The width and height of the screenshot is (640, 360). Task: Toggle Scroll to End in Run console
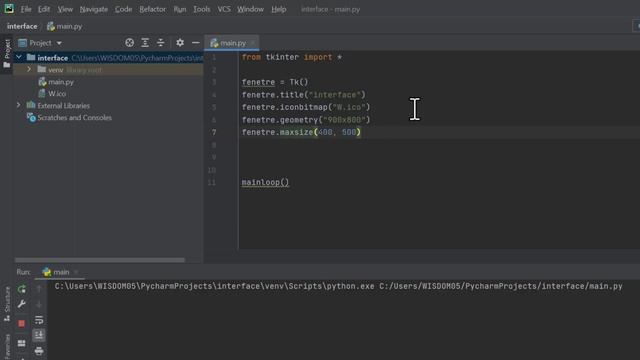point(39,336)
